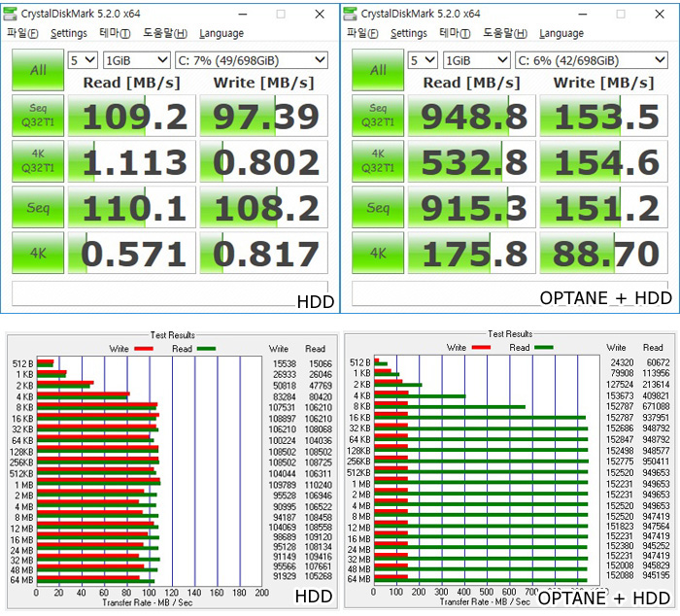Viewport: 680px width, 616px height.
Task: Open 파일(F) menu in HDD window
Action: coord(22,33)
